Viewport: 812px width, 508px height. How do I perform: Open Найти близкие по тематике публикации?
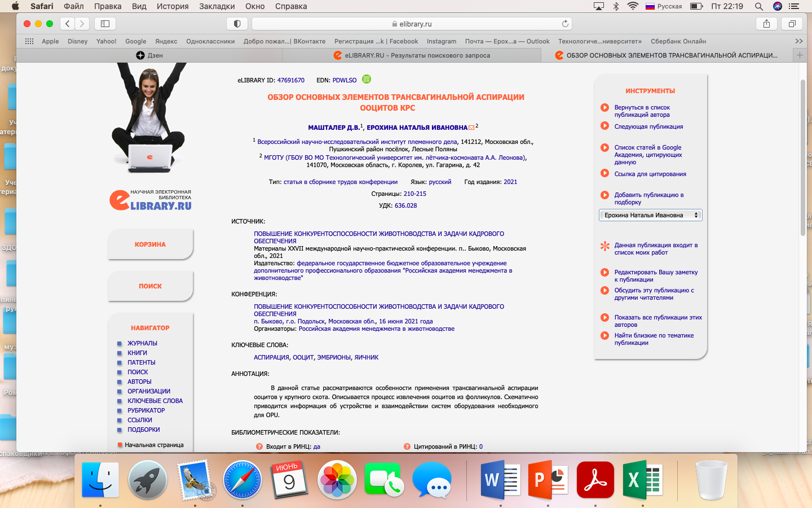click(x=654, y=339)
